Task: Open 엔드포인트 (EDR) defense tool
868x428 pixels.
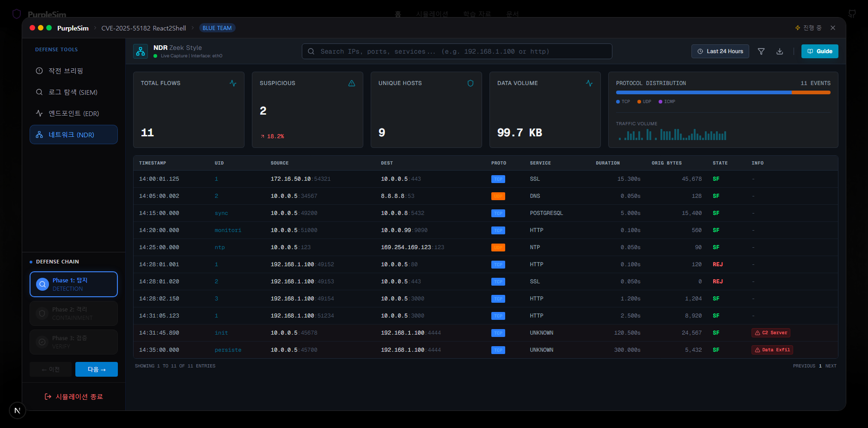Action: [x=73, y=113]
